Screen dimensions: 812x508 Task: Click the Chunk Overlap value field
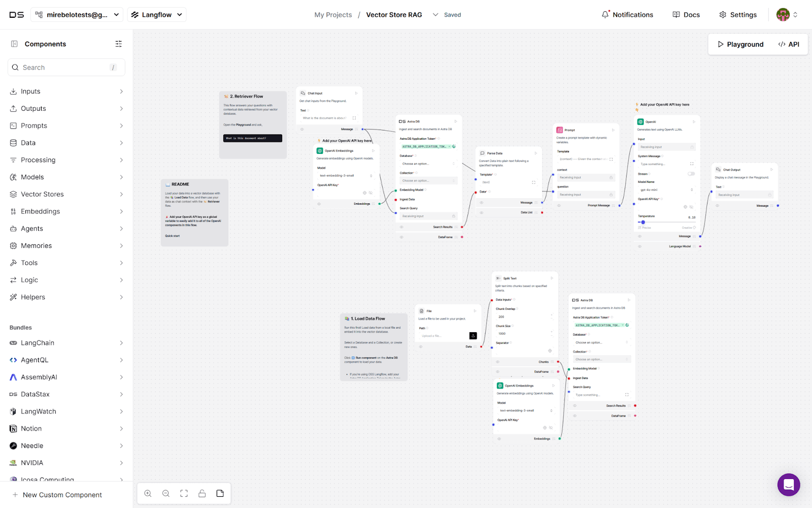pos(524,317)
